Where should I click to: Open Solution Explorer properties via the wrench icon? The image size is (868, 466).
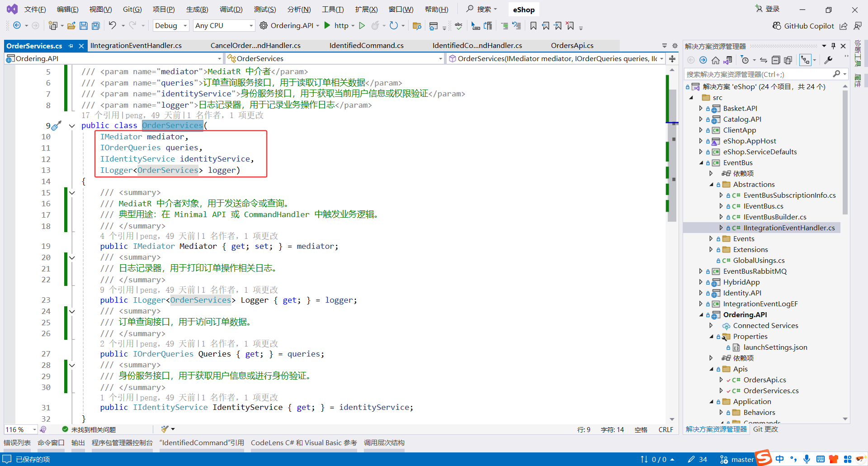coord(829,60)
